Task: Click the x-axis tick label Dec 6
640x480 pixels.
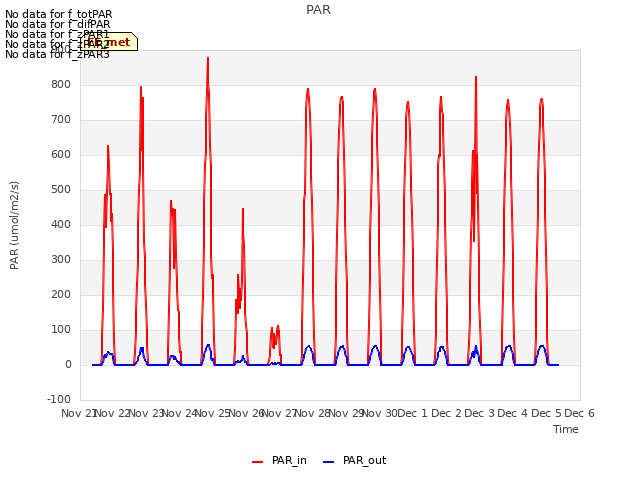Action: (580, 413)
